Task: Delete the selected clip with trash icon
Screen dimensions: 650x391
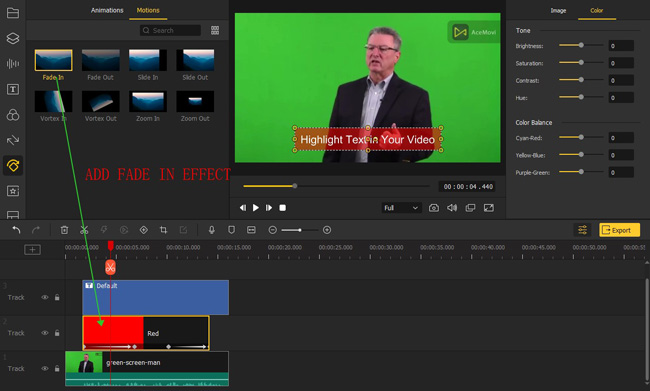Action: [64, 230]
